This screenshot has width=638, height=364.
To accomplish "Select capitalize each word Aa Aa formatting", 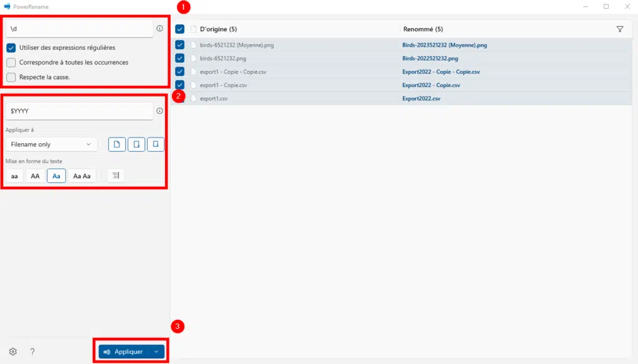I will click(x=82, y=176).
